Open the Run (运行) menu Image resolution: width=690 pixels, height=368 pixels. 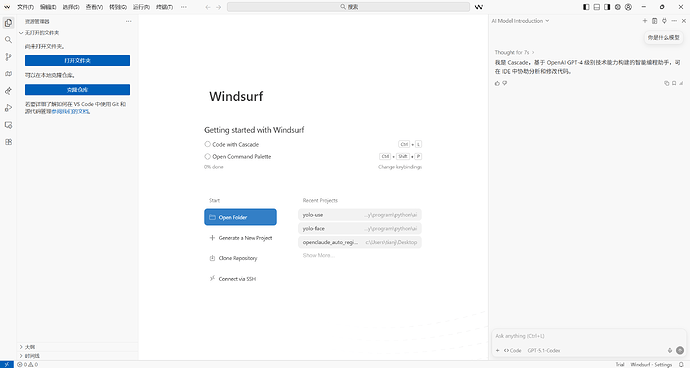(141, 7)
